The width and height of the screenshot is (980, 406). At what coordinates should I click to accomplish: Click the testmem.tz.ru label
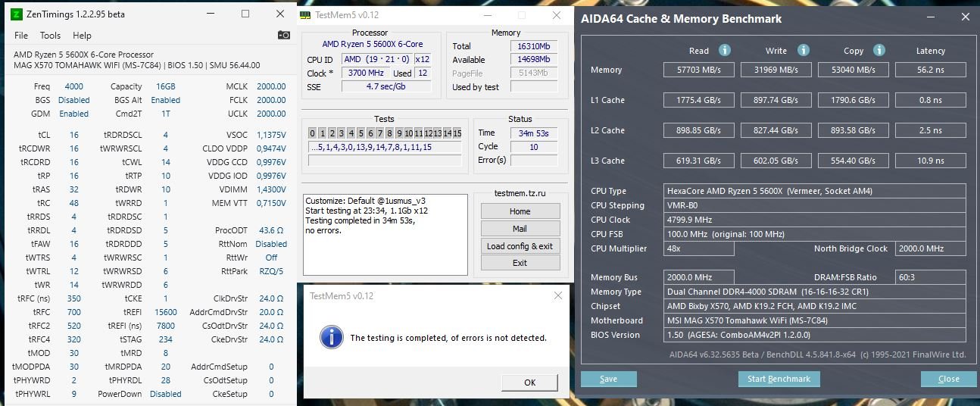coord(520,193)
